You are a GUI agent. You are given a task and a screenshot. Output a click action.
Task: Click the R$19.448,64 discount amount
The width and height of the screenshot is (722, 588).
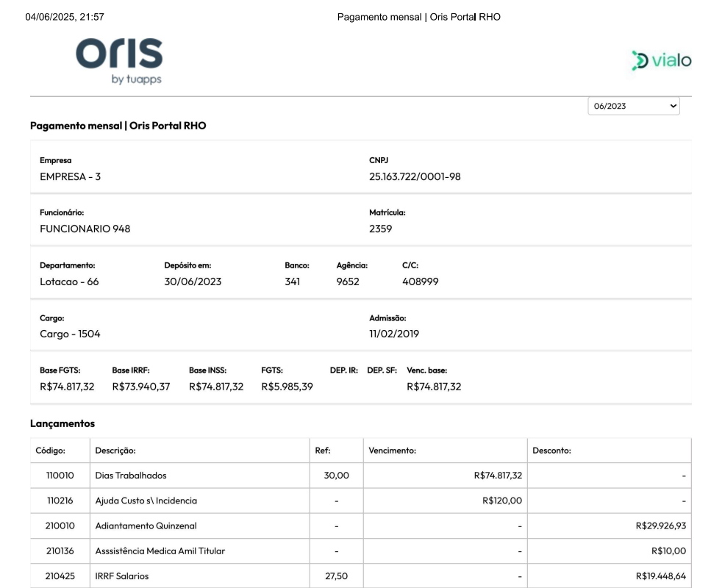(x=661, y=576)
